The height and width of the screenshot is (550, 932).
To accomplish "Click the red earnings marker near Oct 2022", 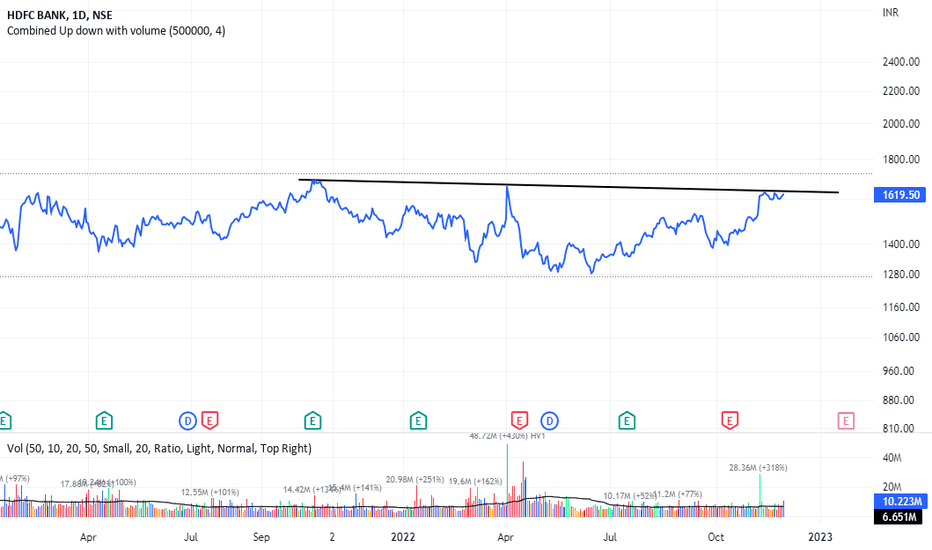I will (x=730, y=421).
